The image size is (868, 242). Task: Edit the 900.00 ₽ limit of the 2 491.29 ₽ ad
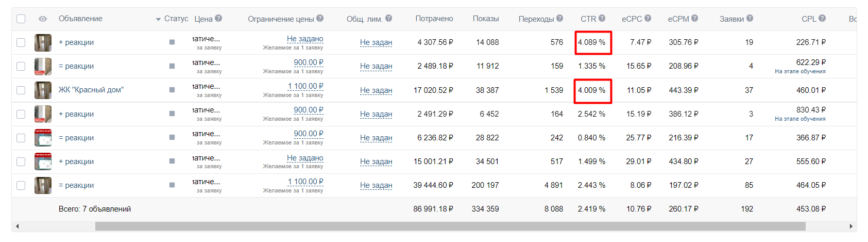(309, 110)
